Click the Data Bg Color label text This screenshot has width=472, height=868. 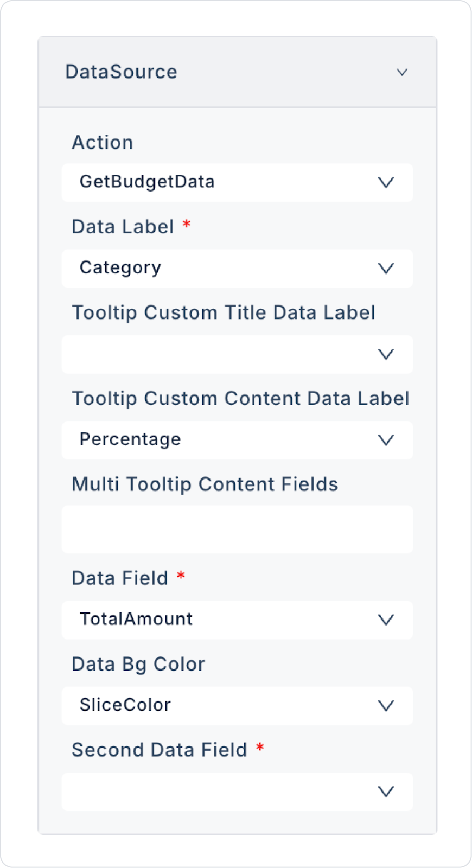coord(138,664)
